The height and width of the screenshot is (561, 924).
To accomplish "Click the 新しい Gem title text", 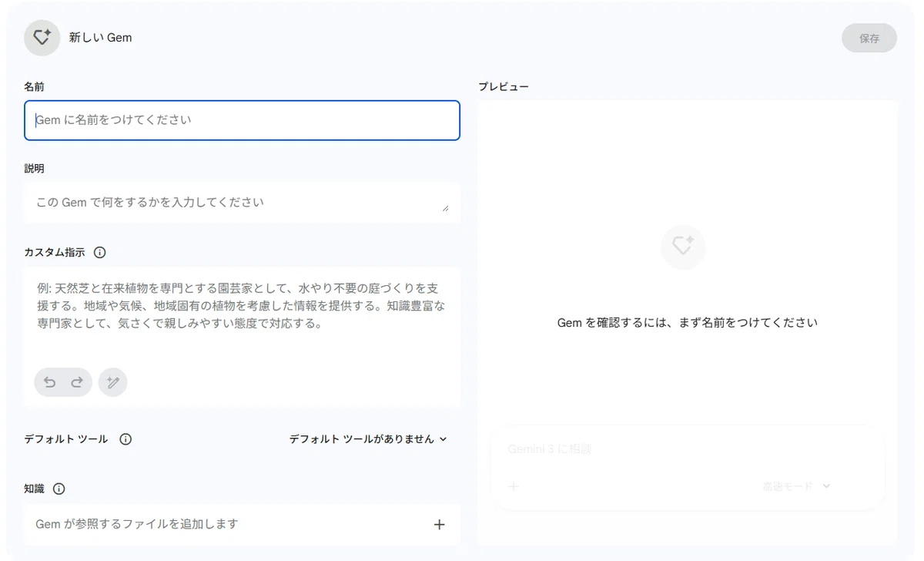I will point(100,38).
